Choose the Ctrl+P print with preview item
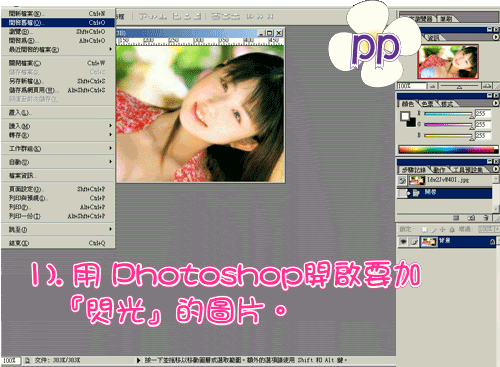500x367 pixels. pyautogui.click(x=58, y=198)
